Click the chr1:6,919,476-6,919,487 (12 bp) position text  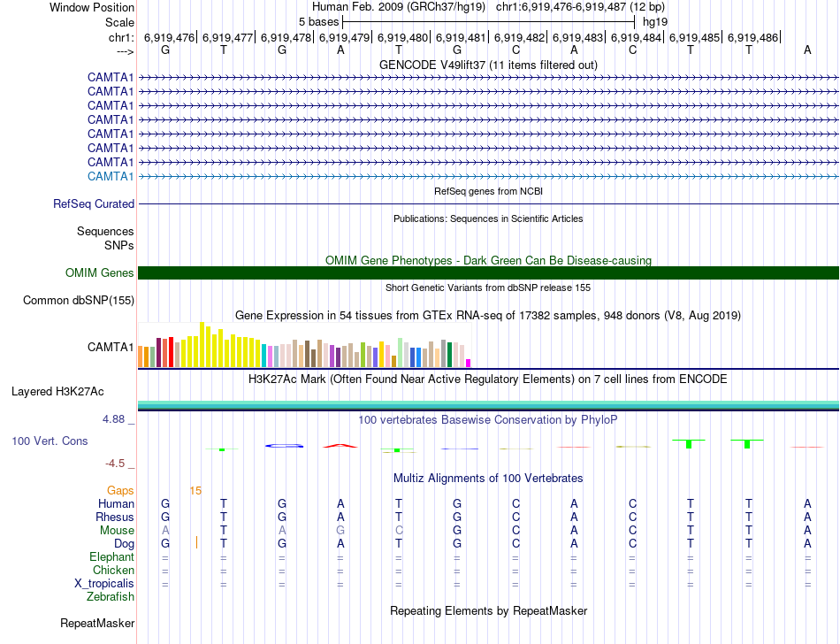pyautogui.click(x=580, y=7)
